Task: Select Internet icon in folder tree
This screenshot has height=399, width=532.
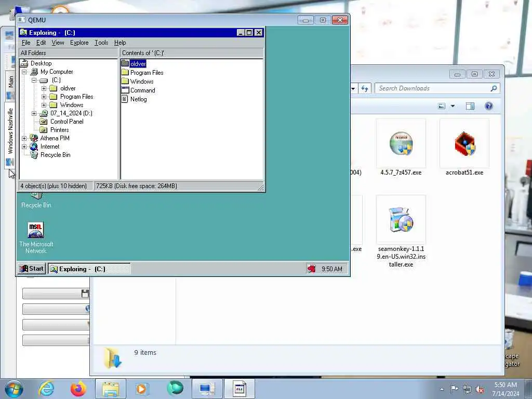Action: point(34,147)
